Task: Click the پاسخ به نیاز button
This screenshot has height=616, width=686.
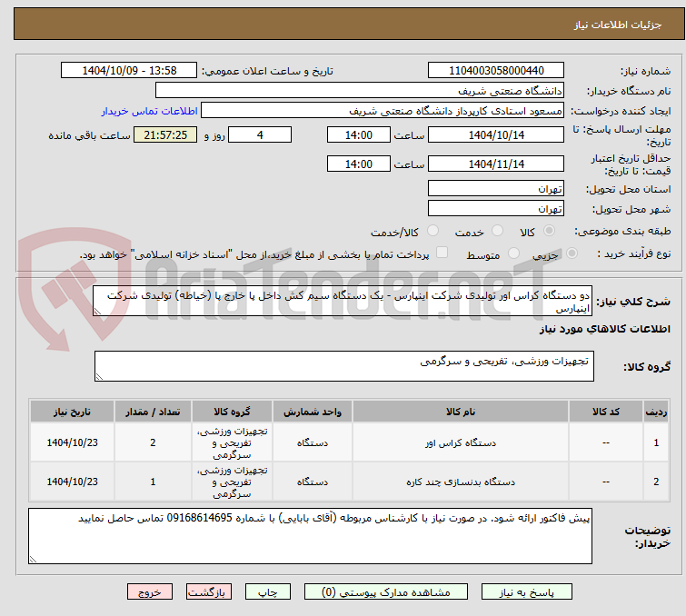Action: [x=527, y=592]
